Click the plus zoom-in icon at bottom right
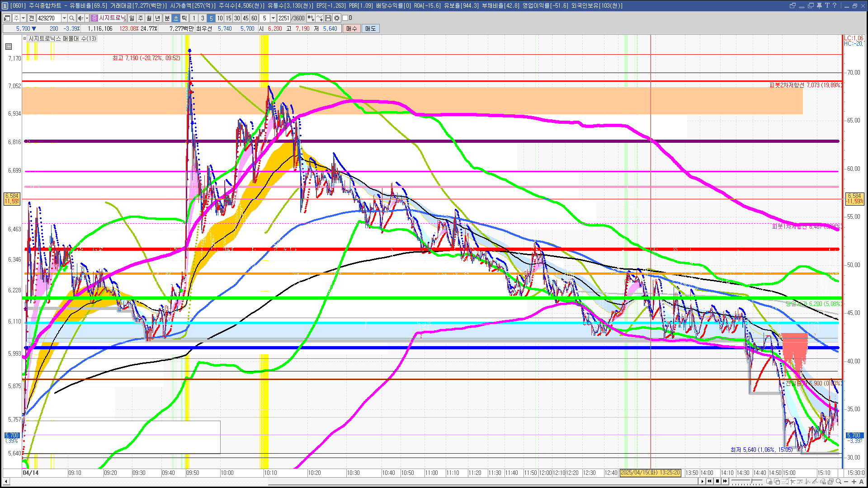Screen dimensions: 868x488 (x=854, y=482)
